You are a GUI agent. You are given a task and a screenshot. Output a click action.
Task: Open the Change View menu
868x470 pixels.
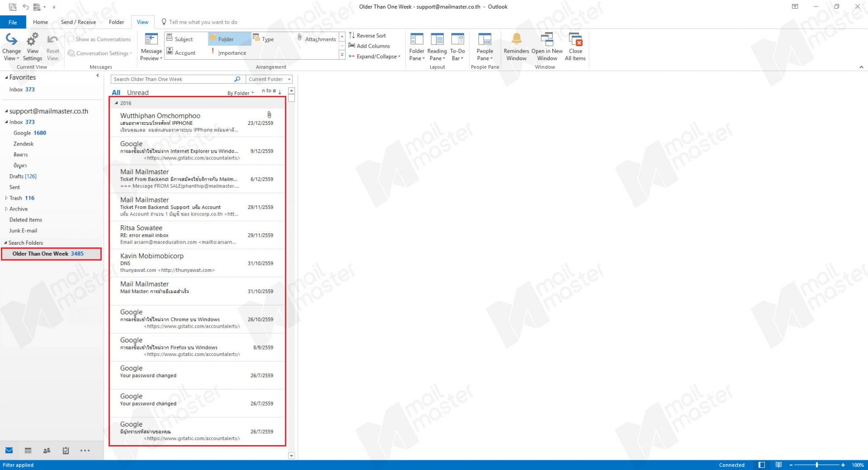click(11, 47)
